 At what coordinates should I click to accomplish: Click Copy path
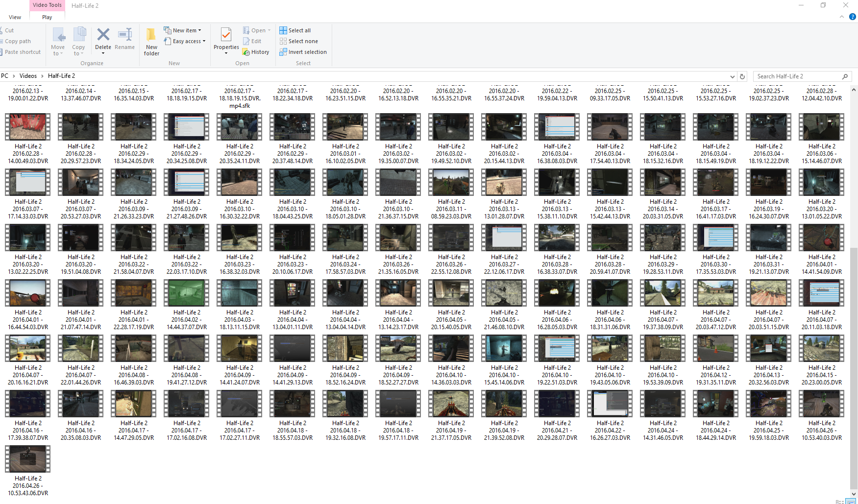[16, 41]
